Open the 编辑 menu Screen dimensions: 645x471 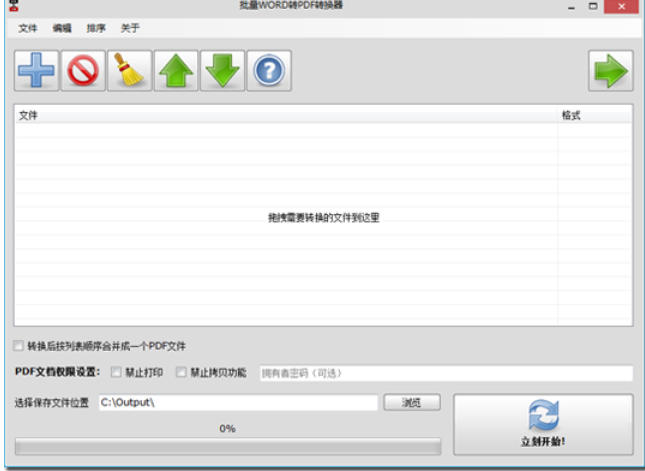tap(62, 28)
